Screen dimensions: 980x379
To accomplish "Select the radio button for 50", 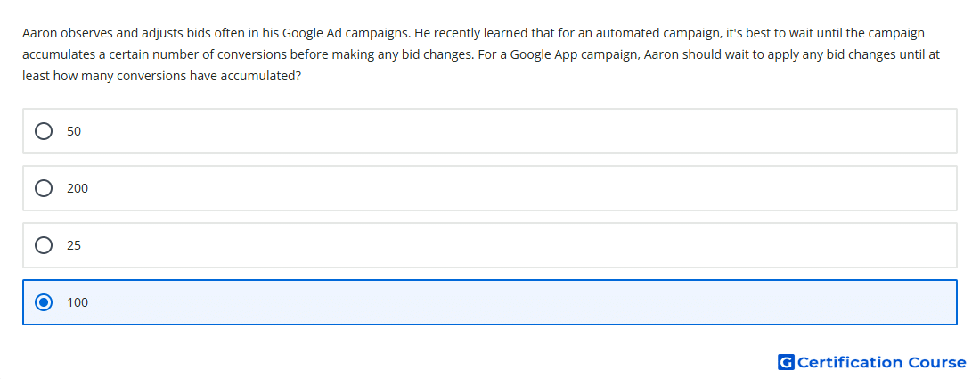I will (44, 131).
